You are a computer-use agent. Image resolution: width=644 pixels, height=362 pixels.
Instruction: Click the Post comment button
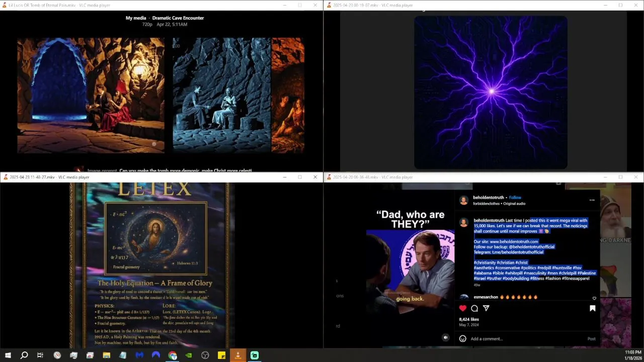point(591,339)
